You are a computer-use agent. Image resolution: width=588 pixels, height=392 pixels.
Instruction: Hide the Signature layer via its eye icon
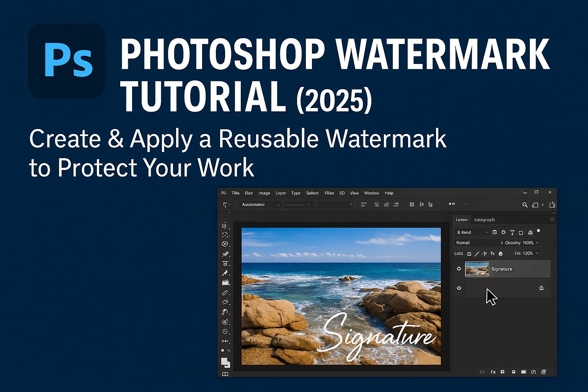459,269
